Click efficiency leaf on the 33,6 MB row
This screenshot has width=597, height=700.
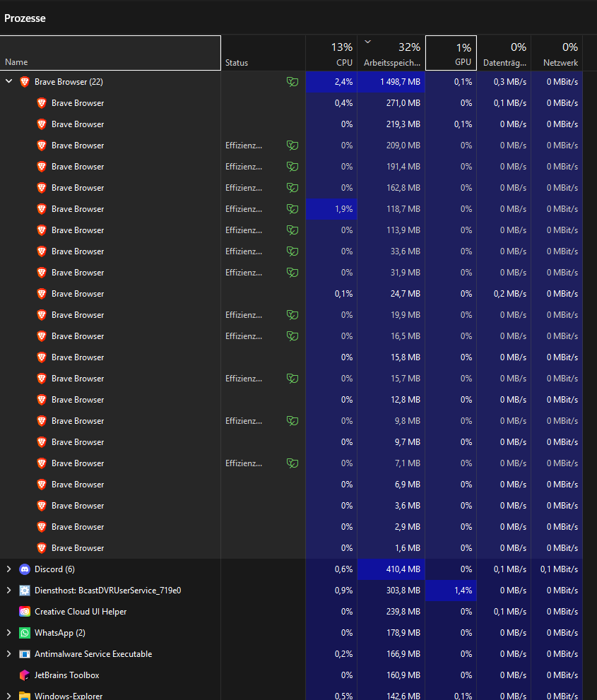[x=292, y=251]
